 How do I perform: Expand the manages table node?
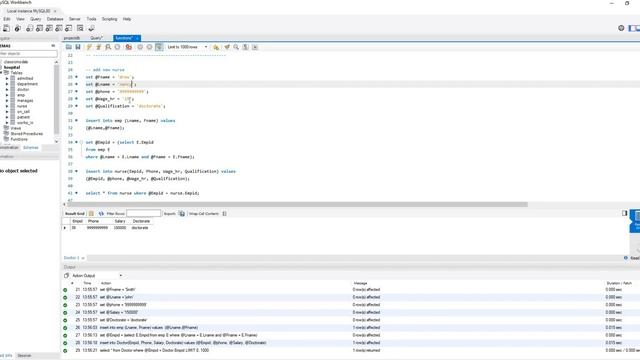pos(7,100)
